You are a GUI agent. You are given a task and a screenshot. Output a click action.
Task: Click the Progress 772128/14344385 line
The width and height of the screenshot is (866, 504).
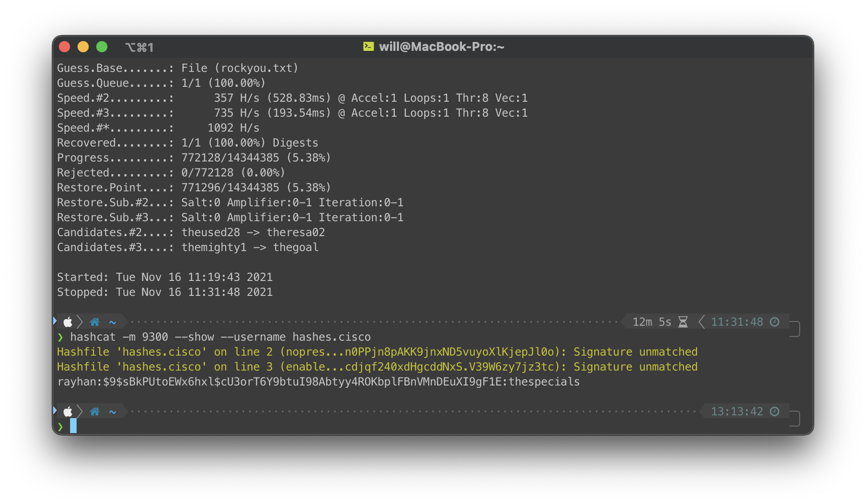coord(194,158)
